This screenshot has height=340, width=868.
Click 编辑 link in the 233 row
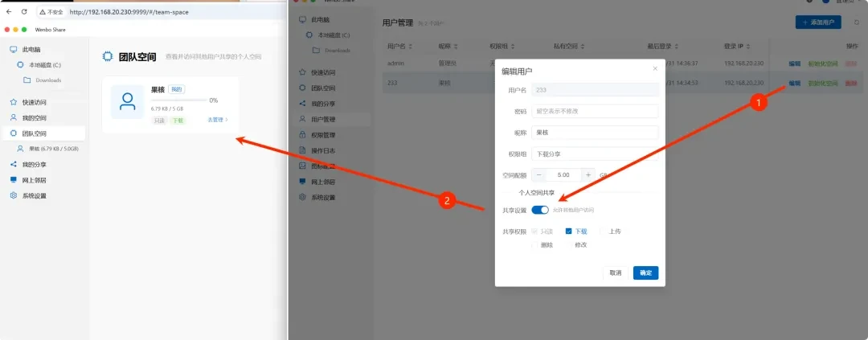pos(794,83)
